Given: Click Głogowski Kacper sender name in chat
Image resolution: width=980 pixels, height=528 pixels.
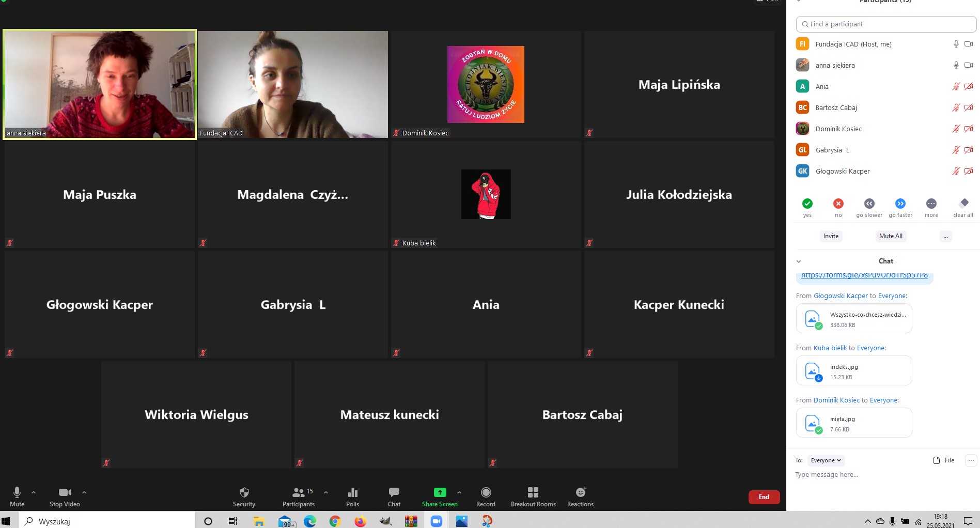Looking at the screenshot, I should [841, 296].
